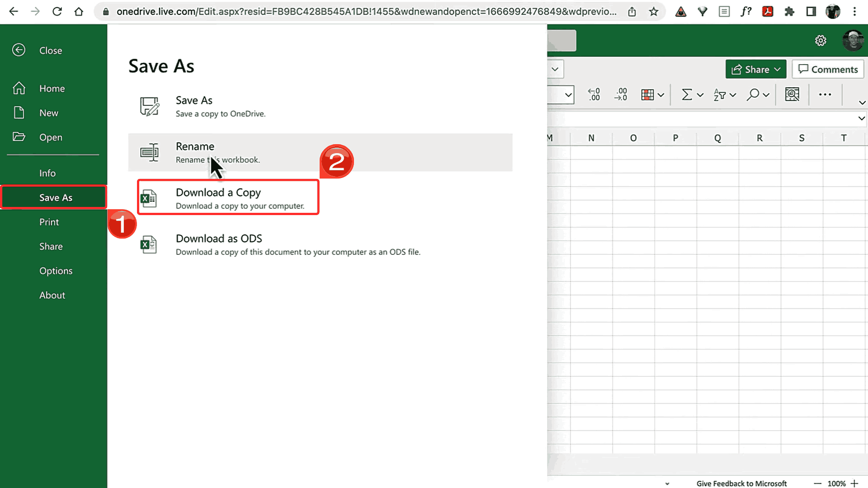The width and height of the screenshot is (868, 488).
Task: Open the more options ellipsis in ribbon
Action: [x=825, y=94]
